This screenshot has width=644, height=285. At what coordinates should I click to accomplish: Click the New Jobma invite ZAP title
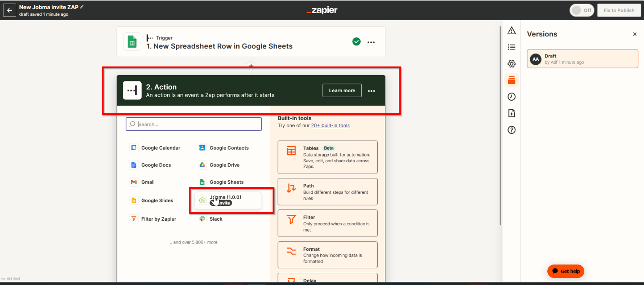click(x=49, y=7)
